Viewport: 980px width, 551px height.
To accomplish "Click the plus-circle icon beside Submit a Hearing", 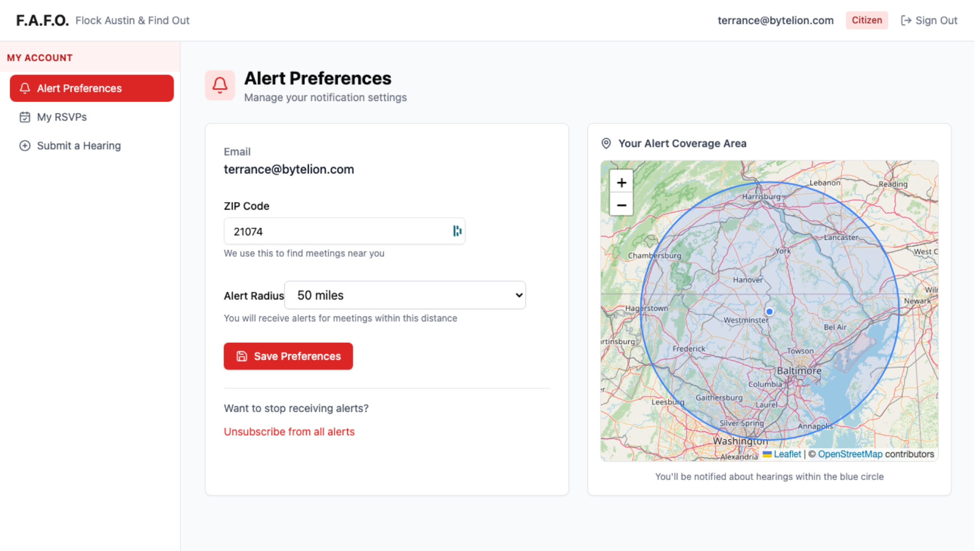I will coord(24,146).
